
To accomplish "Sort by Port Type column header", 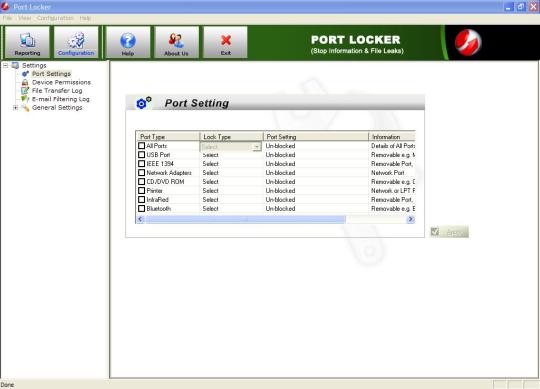I will coord(168,137).
